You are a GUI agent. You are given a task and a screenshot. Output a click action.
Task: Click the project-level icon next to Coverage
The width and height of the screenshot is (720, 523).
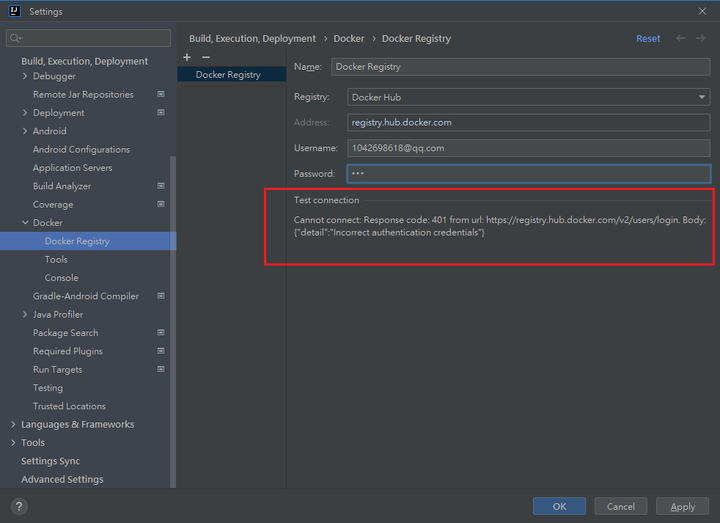[161, 204]
